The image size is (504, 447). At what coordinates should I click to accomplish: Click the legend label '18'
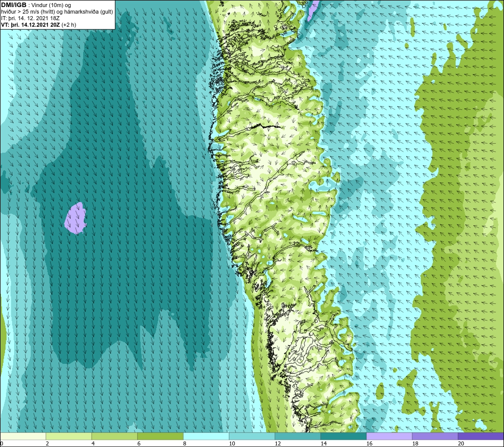pyautogui.click(x=415, y=443)
